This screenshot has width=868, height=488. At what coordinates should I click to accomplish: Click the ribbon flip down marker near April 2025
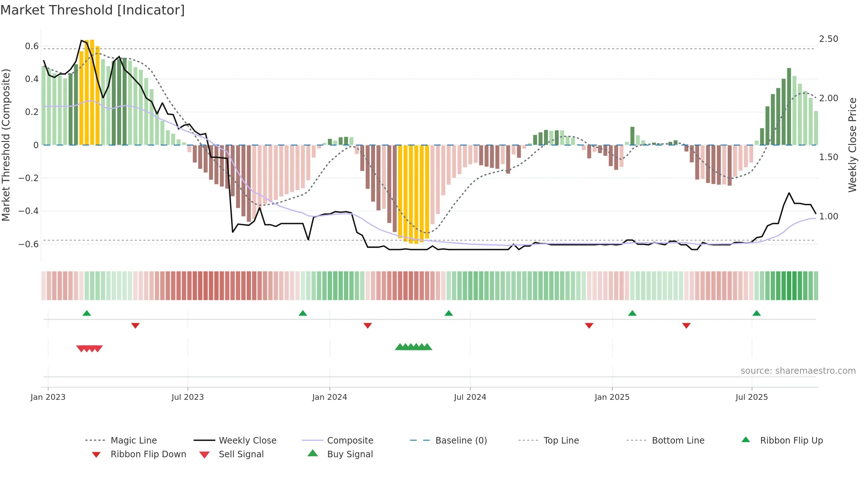(x=686, y=326)
